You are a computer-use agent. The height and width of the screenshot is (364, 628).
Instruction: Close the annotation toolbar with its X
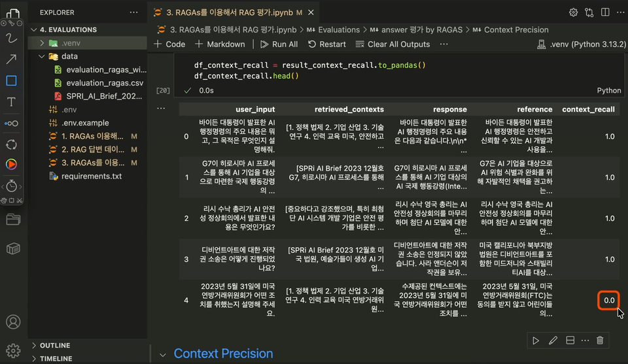[4, 24]
